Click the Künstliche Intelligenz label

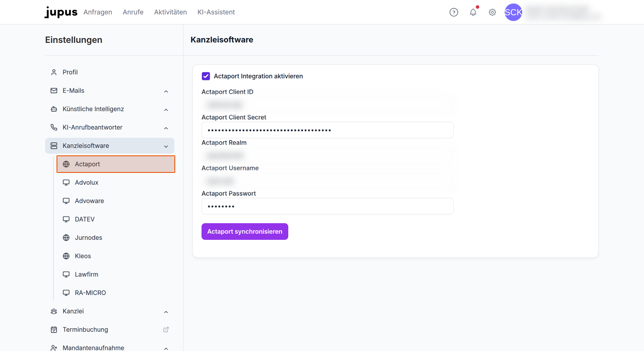pyautogui.click(x=93, y=109)
